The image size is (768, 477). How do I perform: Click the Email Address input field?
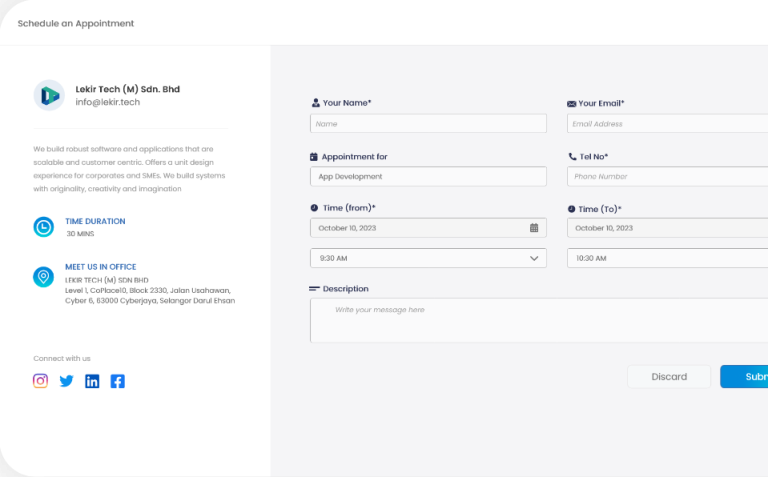click(665, 124)
